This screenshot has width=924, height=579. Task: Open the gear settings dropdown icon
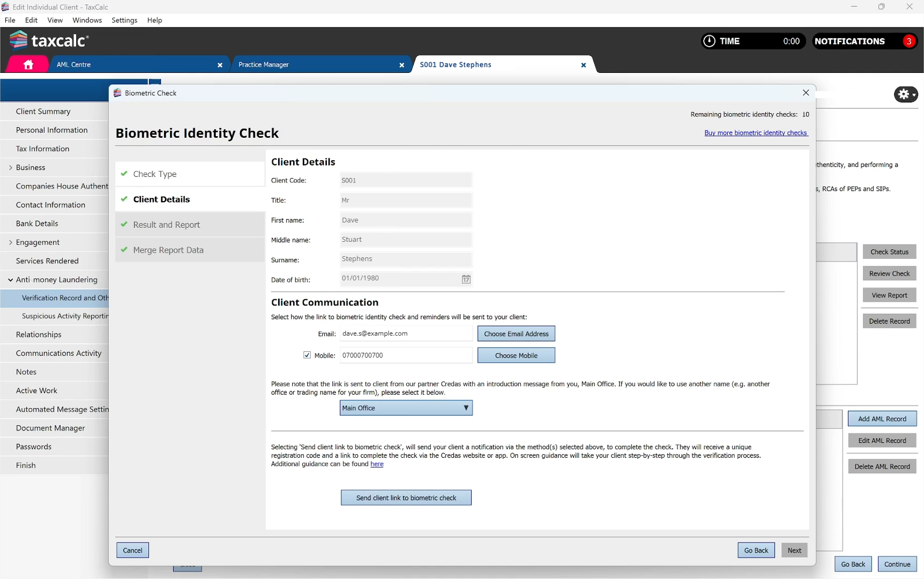pos(906,94)
